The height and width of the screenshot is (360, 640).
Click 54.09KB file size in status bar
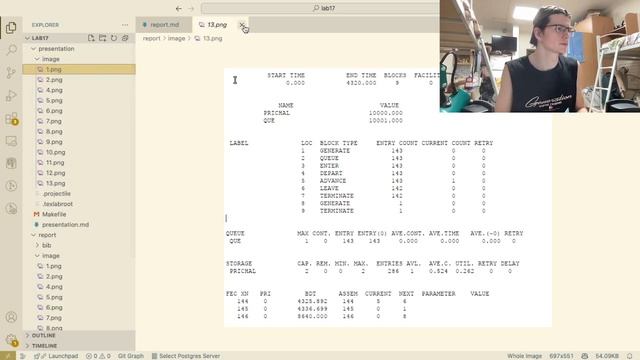point(607,356)
